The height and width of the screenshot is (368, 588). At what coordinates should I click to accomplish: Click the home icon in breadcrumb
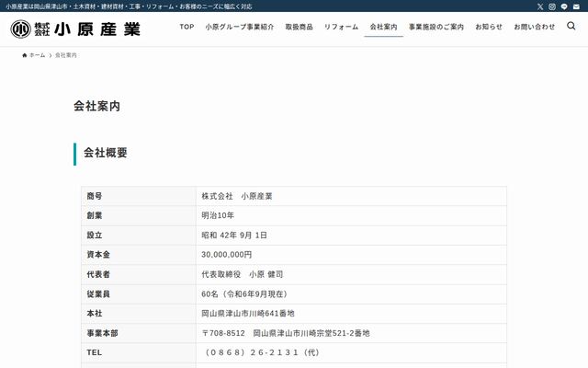[x=25, y=55]
